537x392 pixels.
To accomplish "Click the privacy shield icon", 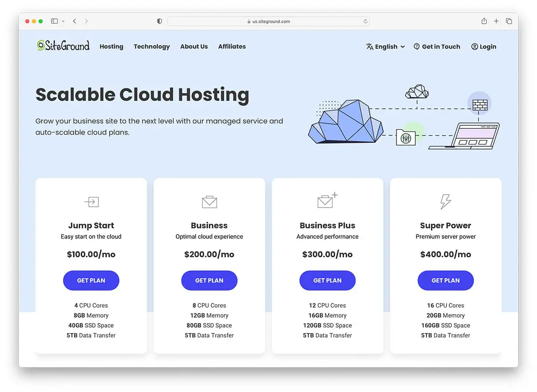I will [x=159, y=21].
